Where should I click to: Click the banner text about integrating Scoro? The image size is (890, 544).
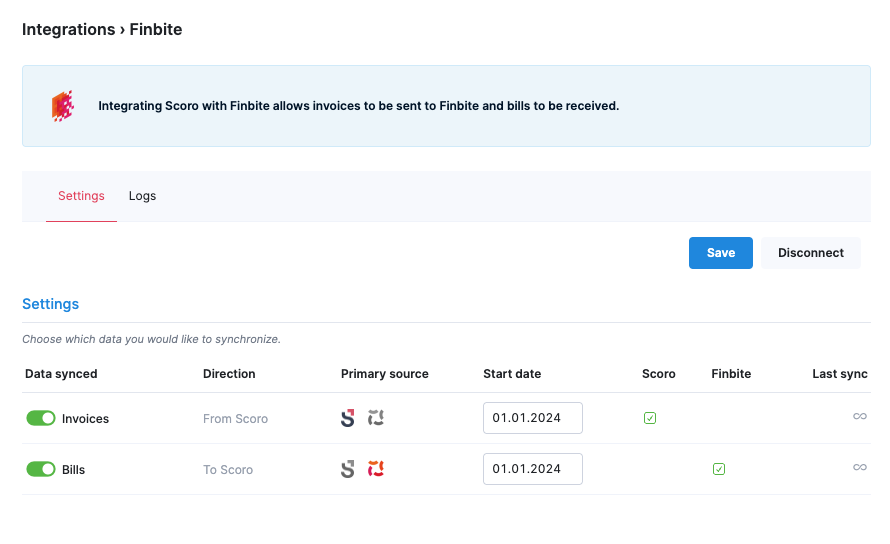(x=359, y=106)
